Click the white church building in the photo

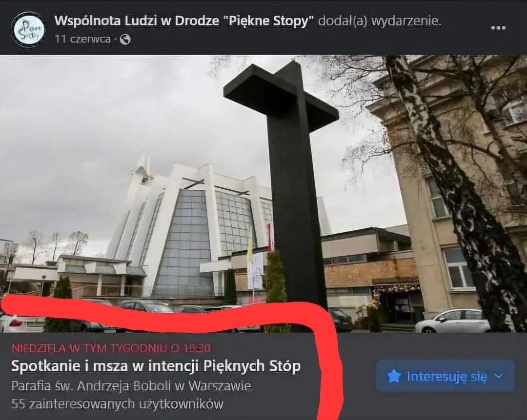(188, 228)
